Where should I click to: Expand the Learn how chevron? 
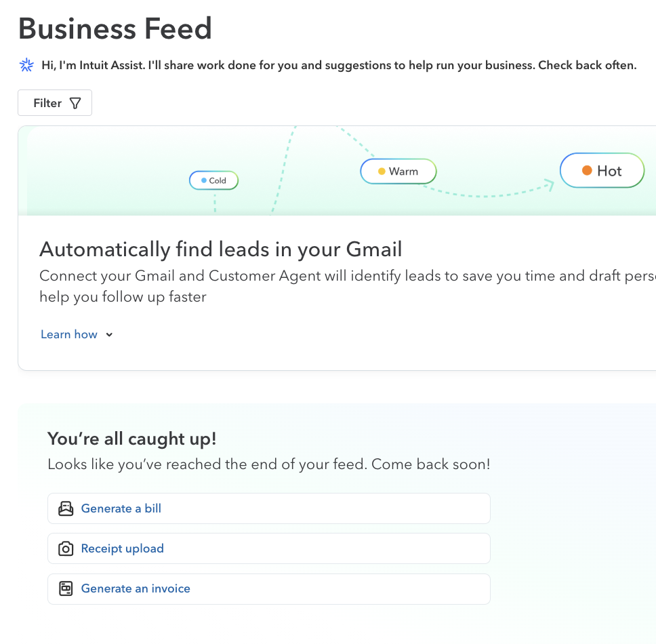coord(109,335)
